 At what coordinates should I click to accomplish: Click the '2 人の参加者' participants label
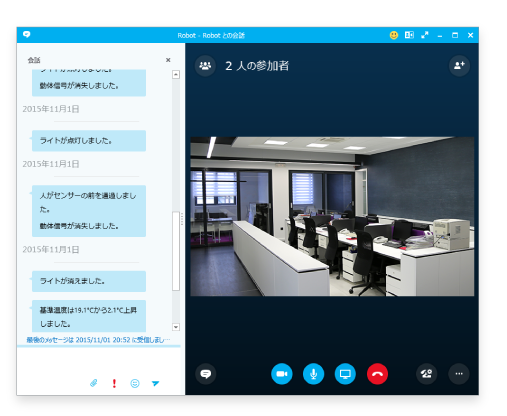tap(257, 66)
